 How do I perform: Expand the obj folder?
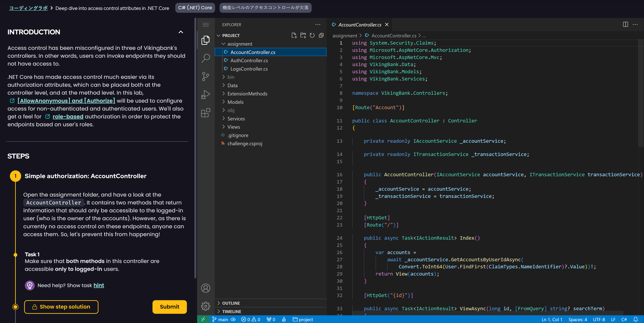click(x=223, y=110)
